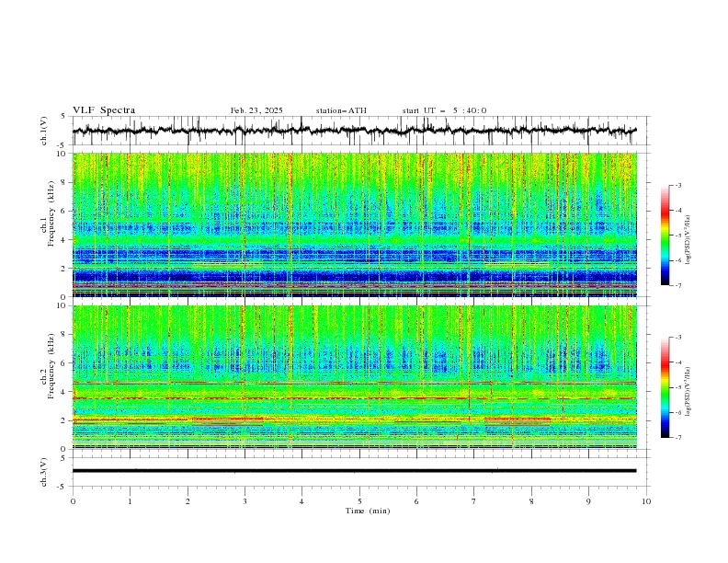Click the ch.2 PSD color bar

pos(665,387)
